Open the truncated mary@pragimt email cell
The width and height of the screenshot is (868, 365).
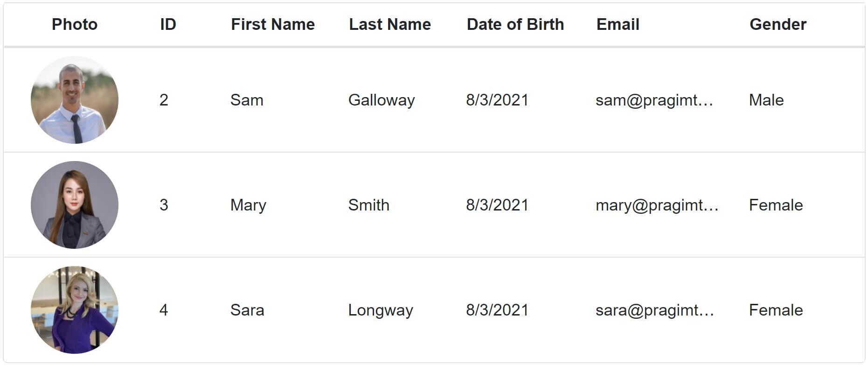(x=657, y=205)
